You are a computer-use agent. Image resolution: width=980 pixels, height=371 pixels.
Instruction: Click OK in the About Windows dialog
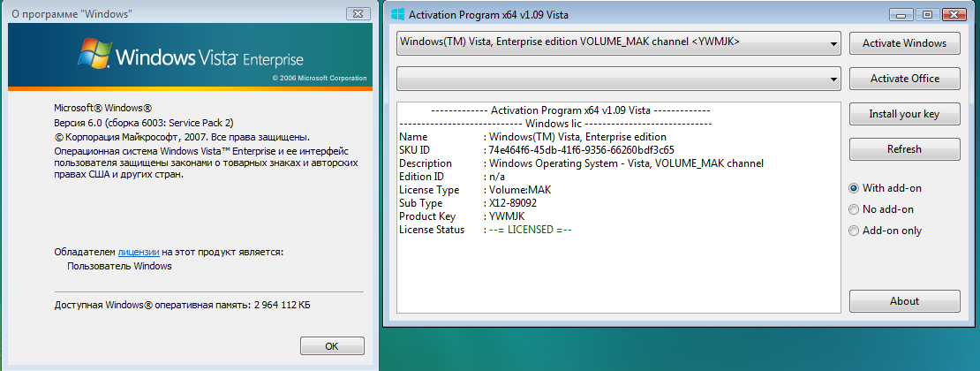(332, 346)
